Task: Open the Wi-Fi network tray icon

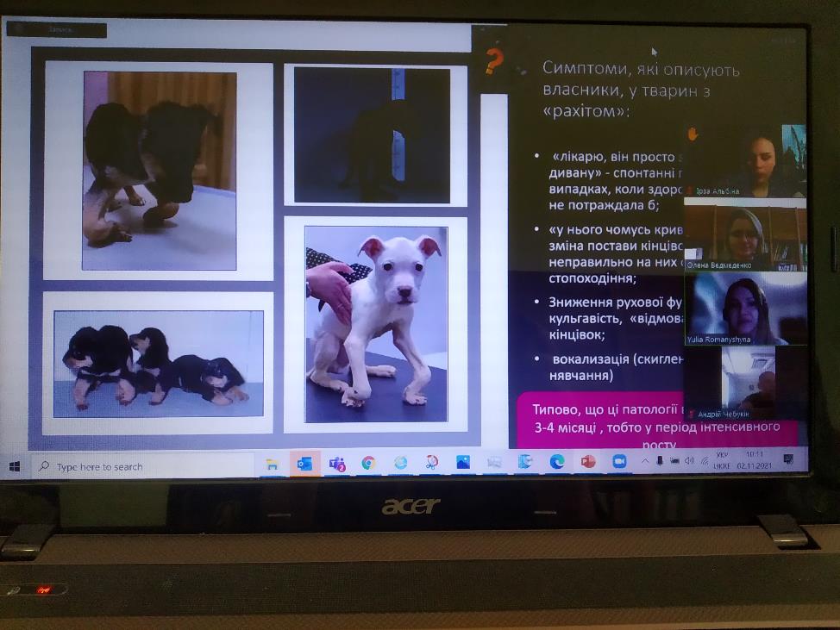Action: [705, 461]
